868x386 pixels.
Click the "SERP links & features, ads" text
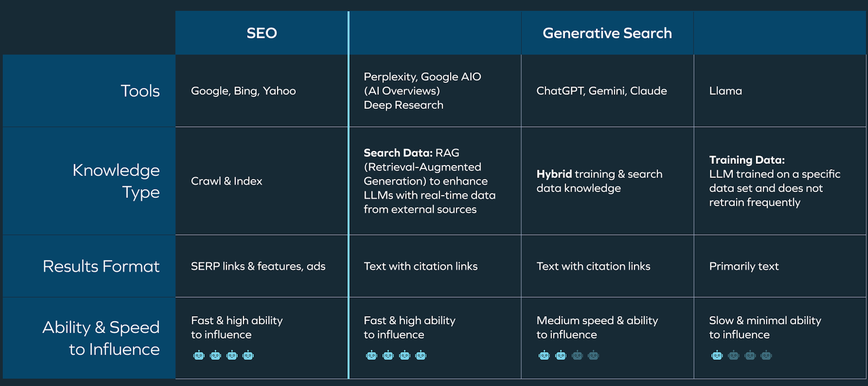pyautogui.click(x=258, y=266)
